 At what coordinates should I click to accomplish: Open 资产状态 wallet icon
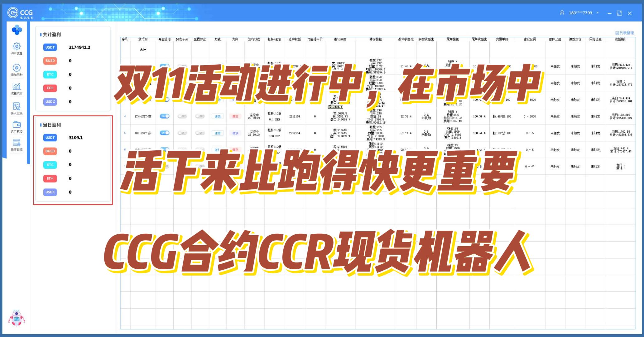17,125
